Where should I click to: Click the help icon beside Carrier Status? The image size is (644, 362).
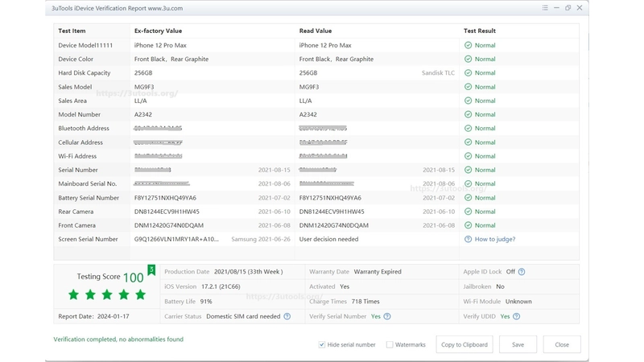click(x=287, y=316)
